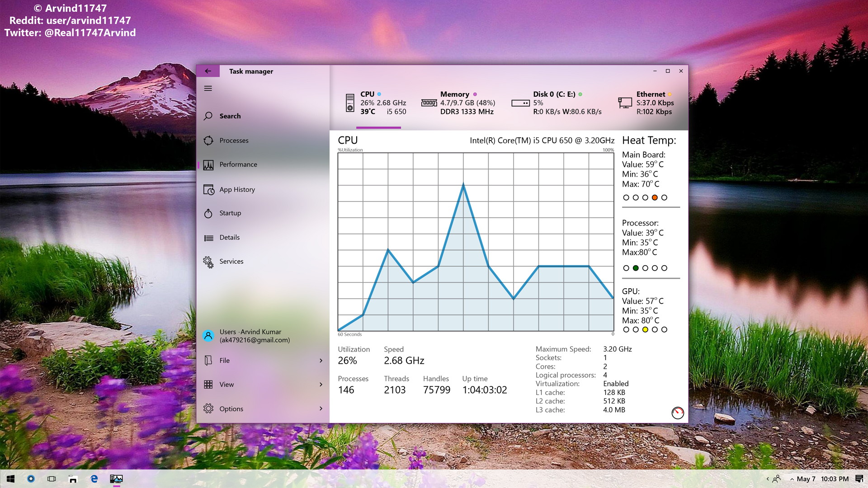This screenshot has width=868, height=488.
Task: Switch to the Memory performance tab
Action: 458,103
